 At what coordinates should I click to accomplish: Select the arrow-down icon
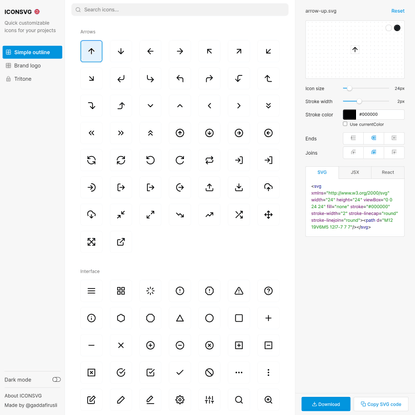coord(121,51)
